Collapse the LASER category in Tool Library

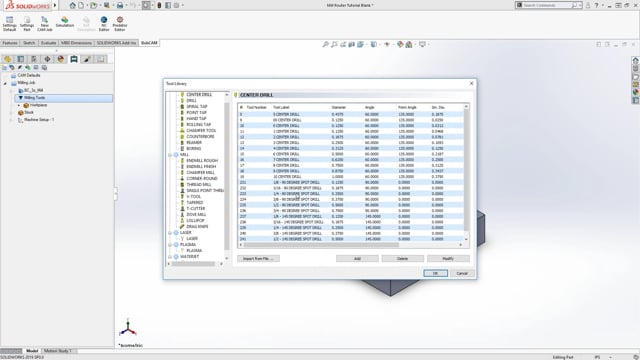tap(170, 233)
